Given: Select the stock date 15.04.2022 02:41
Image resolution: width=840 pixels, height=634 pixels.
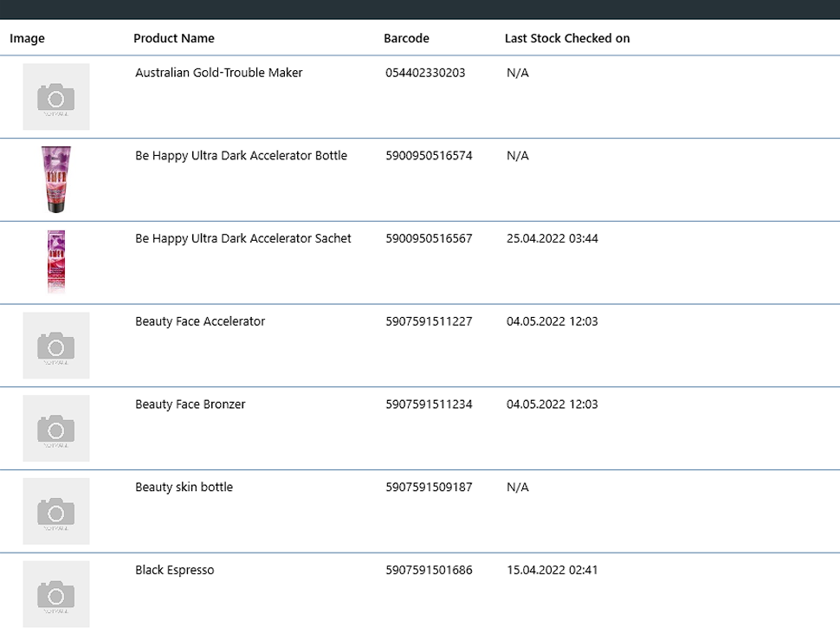Looking at the screenshot, I should pos(552,570).
